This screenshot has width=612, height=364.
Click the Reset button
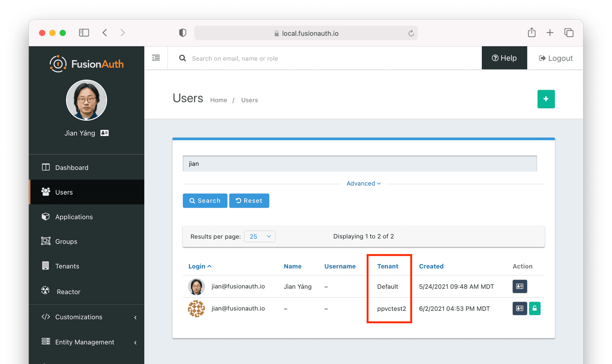pyautogui.click(x=249, y=200)
